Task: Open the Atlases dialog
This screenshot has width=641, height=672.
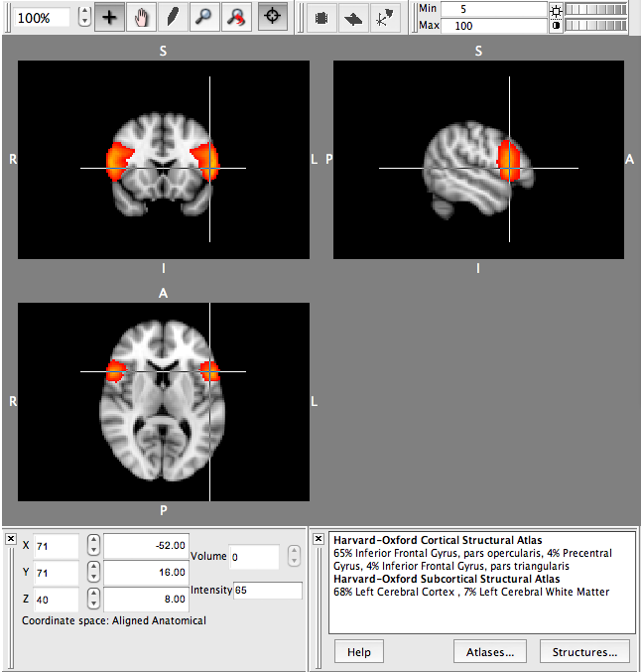Action: (x=490, y=652)
